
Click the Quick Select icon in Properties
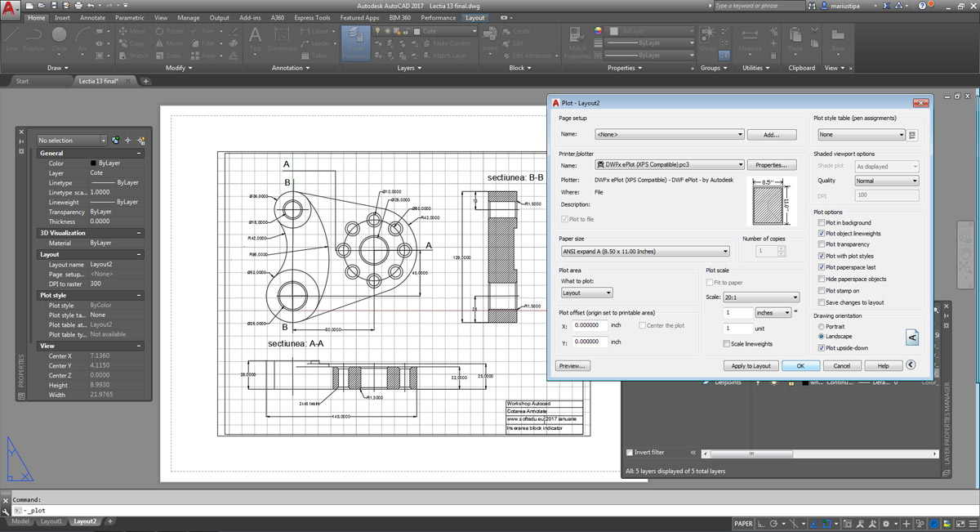141,141
